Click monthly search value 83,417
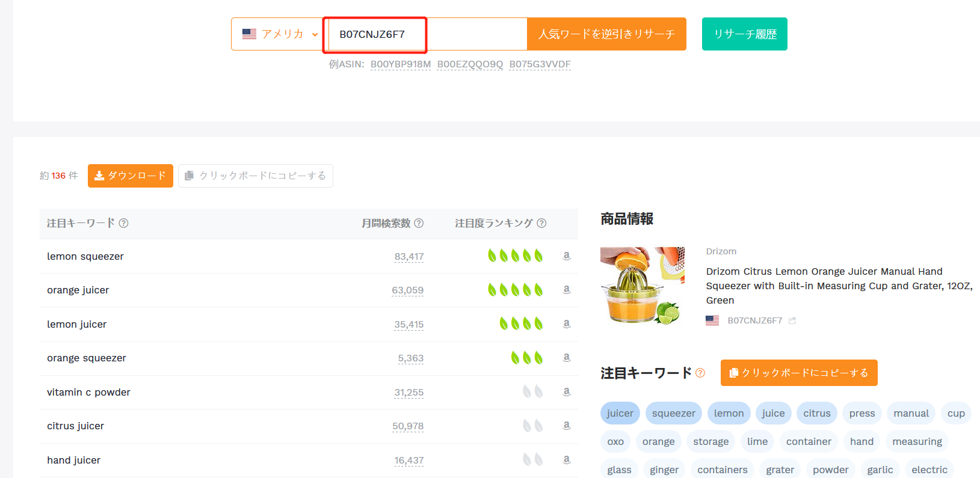Viewport: 980px width, 478px height. click(409, 257)
